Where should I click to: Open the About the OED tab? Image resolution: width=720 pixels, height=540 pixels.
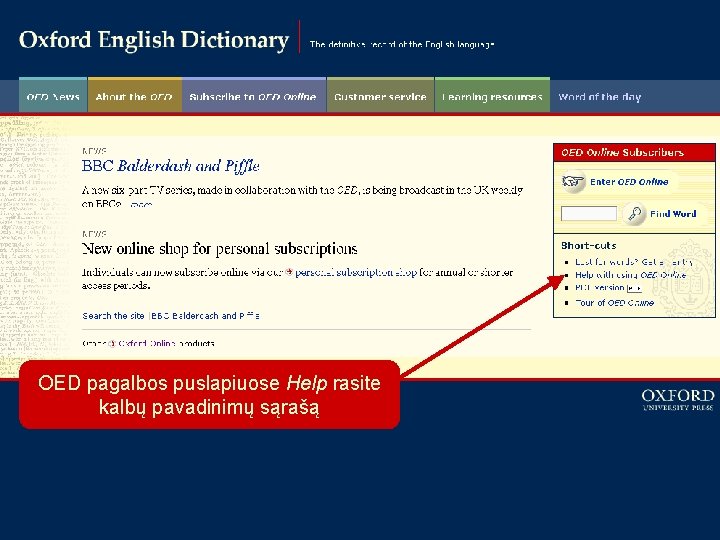(135, 96)
